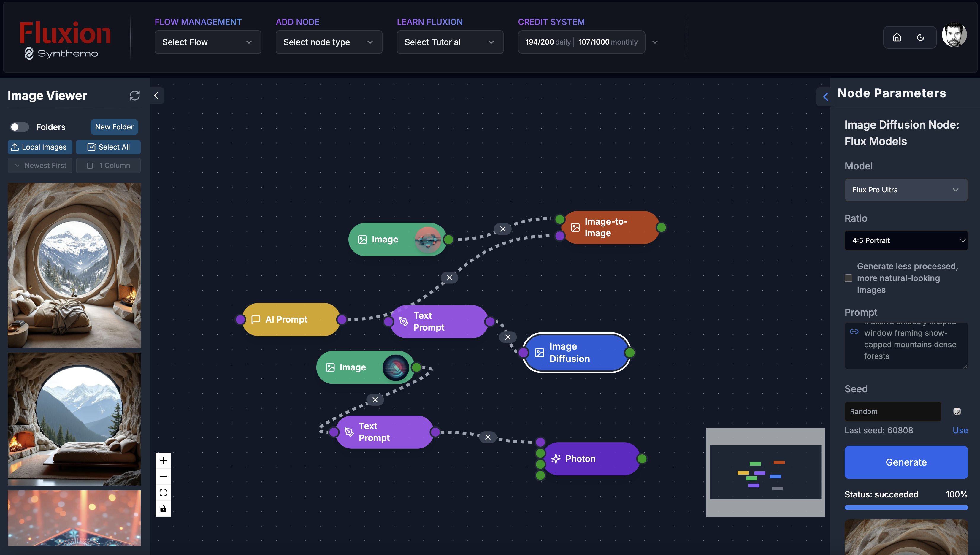Open the Flux Pro Ultra model dropdown
The height and width of the screenshot is (555, 980).
coord(906,190)
